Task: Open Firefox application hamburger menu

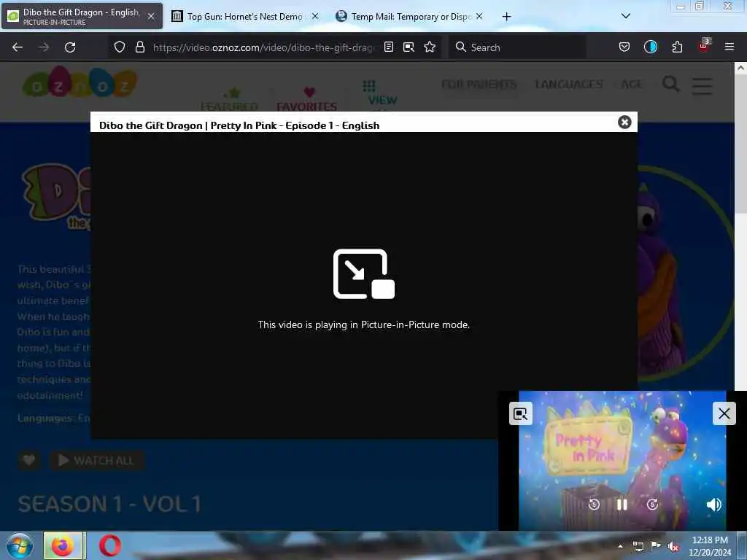Action: [729, 47]
